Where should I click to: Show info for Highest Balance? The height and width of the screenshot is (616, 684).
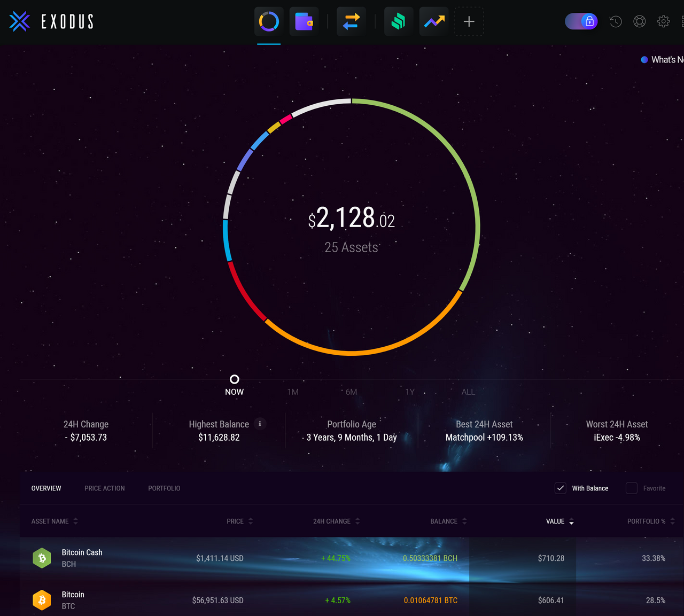click(260, 424)
